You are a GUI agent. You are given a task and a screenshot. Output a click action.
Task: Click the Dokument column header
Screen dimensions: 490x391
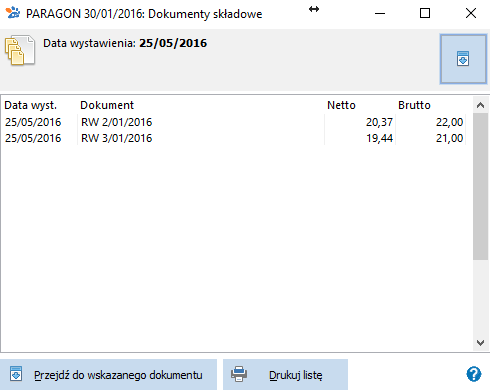107,105
